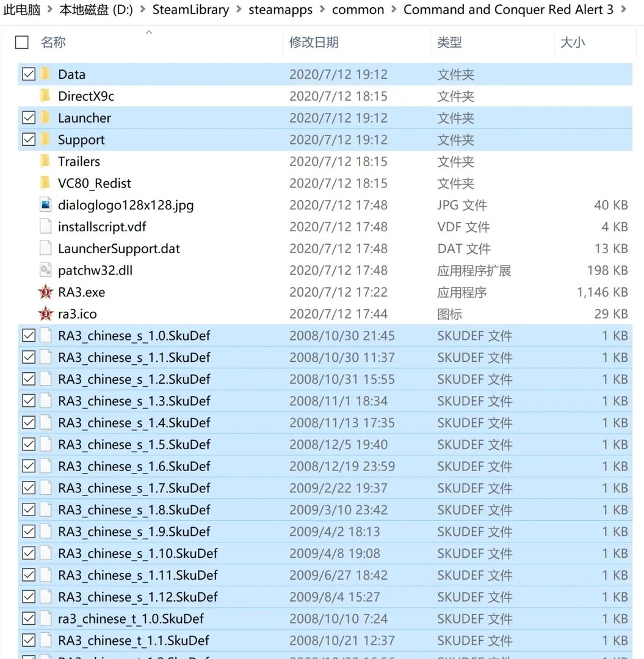Open steamapps from the breadcrumb bar
This screenshot has width=644, height=659.
(x=280, y=10)
